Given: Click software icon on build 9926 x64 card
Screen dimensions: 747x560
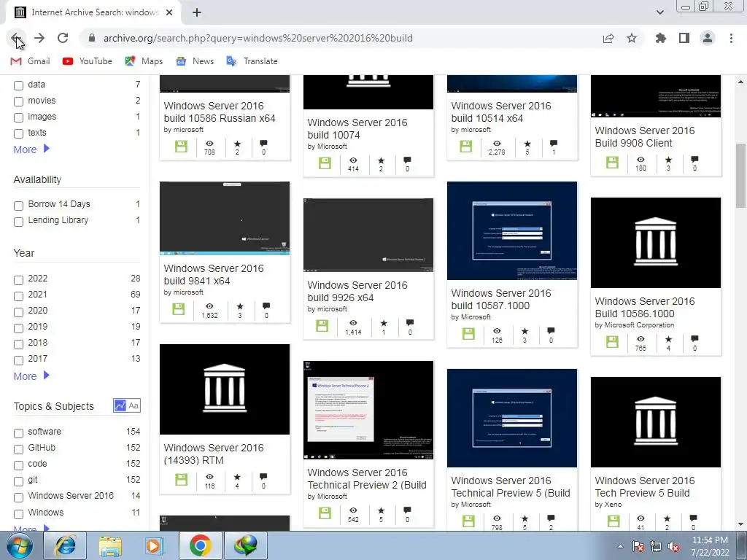Looking at the screenshot, I should point(322,326).
